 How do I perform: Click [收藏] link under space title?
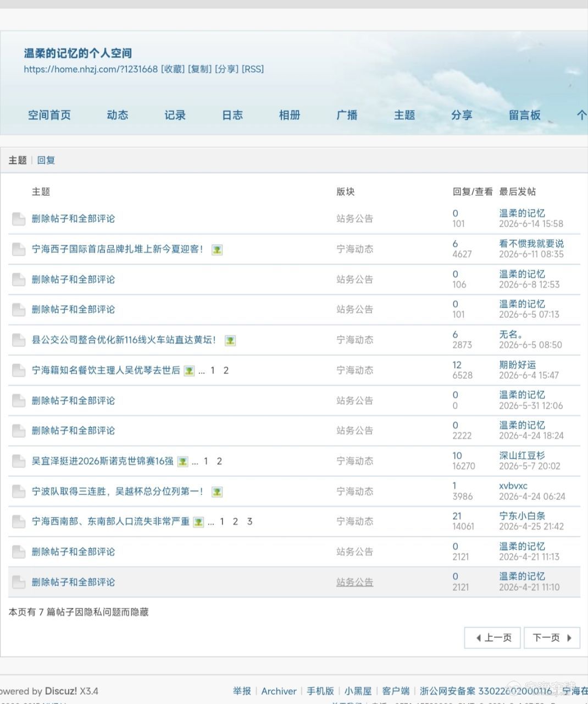173,69
